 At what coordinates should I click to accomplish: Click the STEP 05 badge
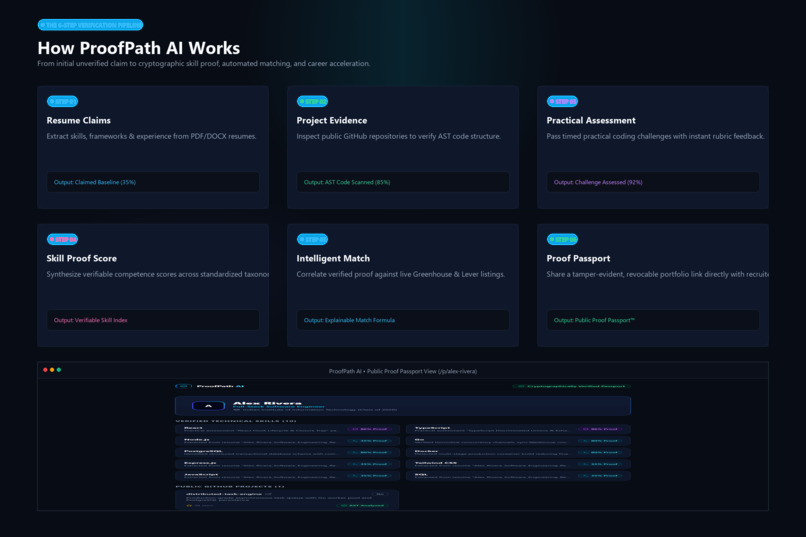point(313,239)
